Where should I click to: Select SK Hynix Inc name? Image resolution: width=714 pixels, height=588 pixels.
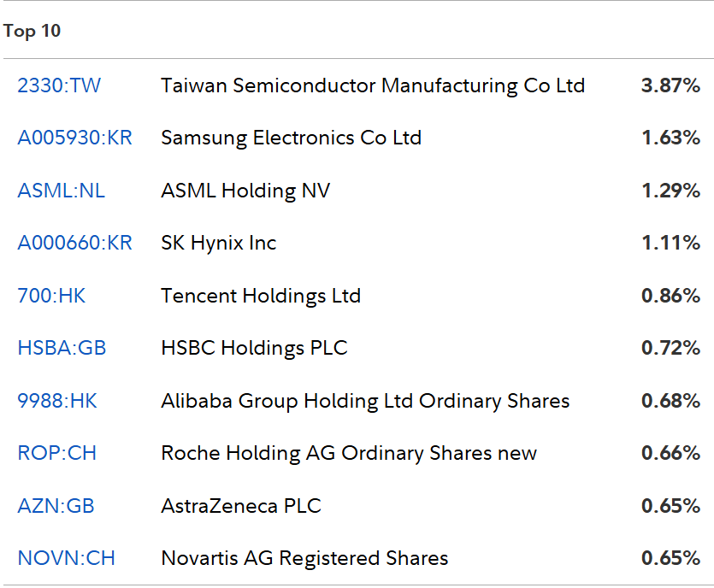point(219,243)
